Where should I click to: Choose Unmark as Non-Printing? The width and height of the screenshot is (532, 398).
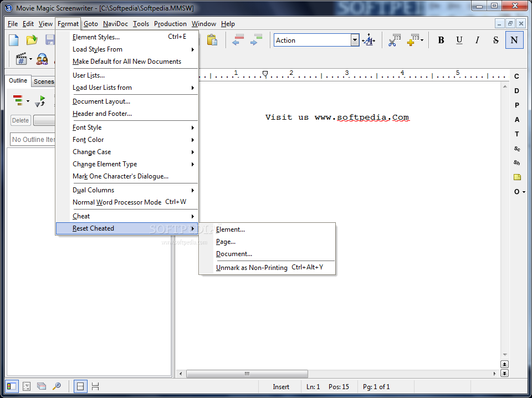click(x=267, y=268)
